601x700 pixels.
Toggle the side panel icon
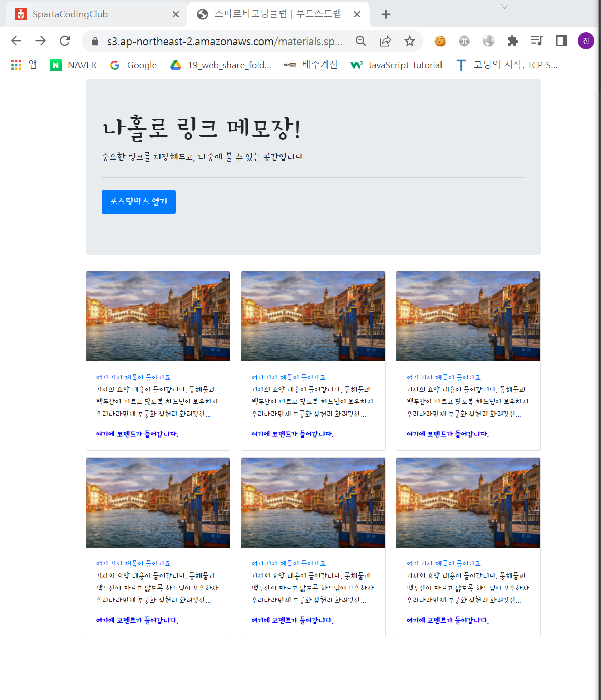[x=562, y=41]
